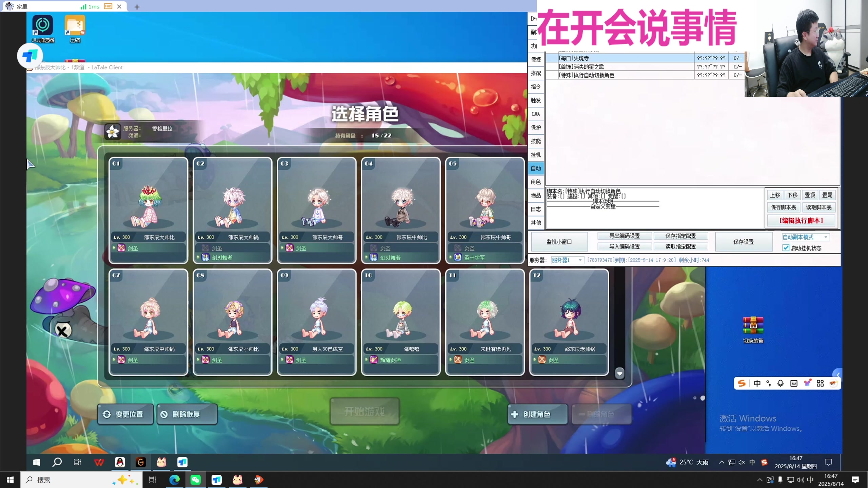Click the 圣十字军 class icon of character 05
This screenshot has height=488, width=868.
click(458, 257)
